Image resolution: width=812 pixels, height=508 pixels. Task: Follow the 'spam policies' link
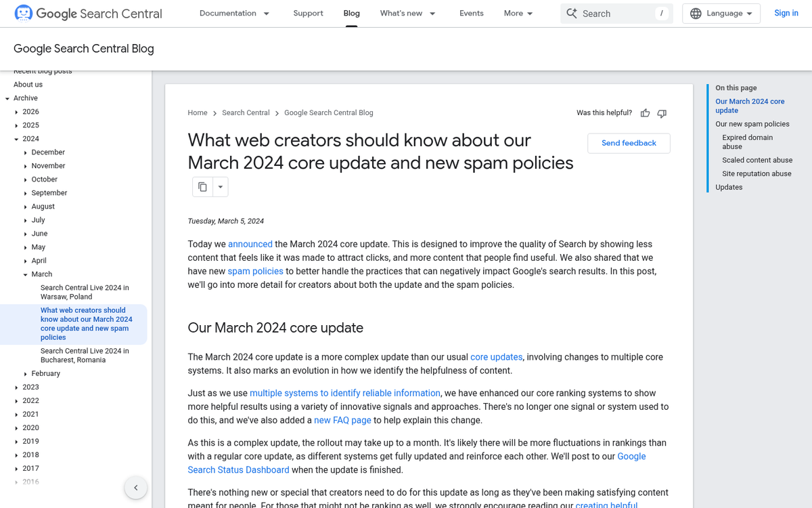pos(256,271)
